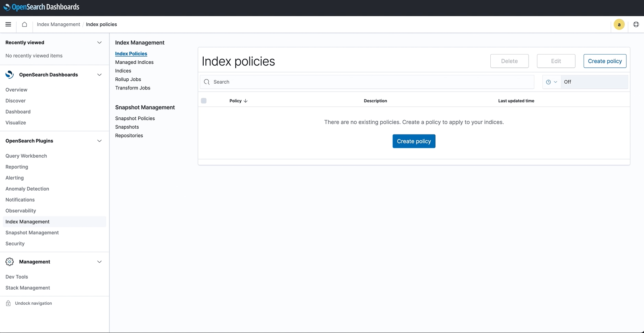Click the OpenSearch Dashboards logo
Viewport: 644px width, 333px height.
coord(41,7)
